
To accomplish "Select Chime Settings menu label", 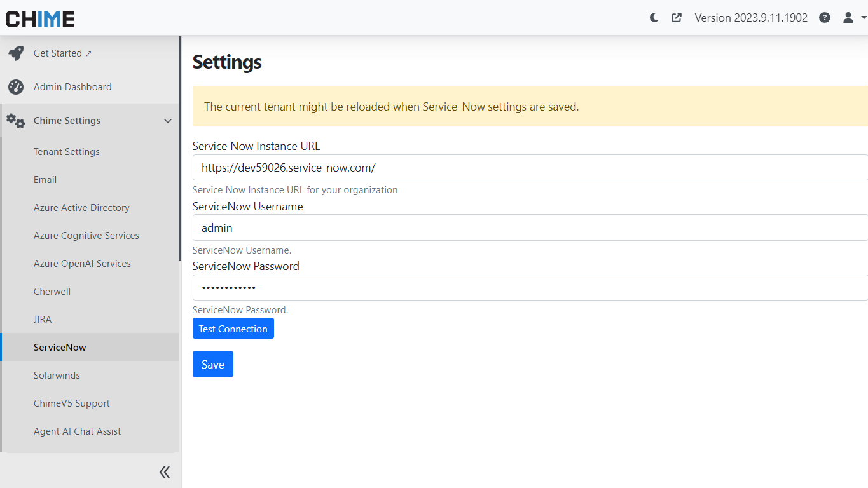I will pos(67,121).
